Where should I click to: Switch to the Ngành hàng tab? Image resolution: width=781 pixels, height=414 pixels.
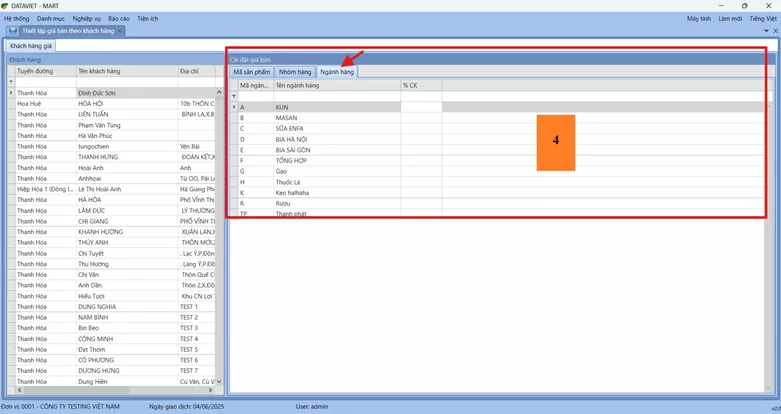pyautogui.click(x=337, y=72)
